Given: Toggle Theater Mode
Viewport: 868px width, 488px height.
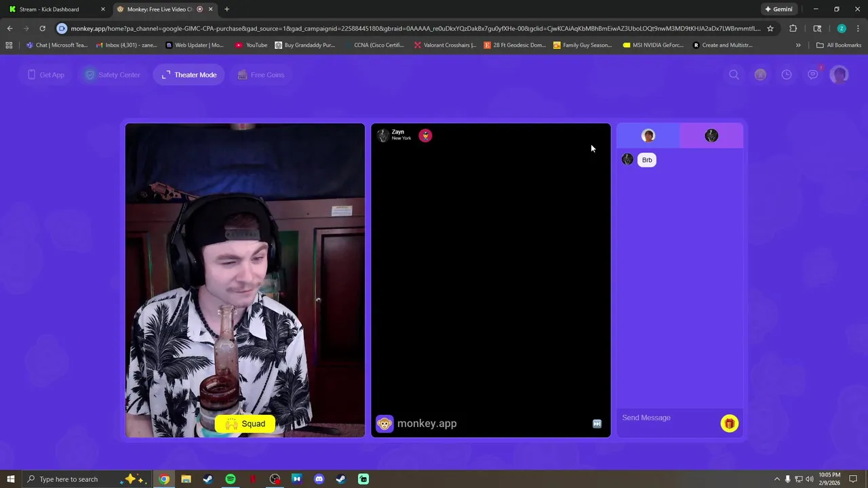Looking at the screenshot, I should (189, 75).
